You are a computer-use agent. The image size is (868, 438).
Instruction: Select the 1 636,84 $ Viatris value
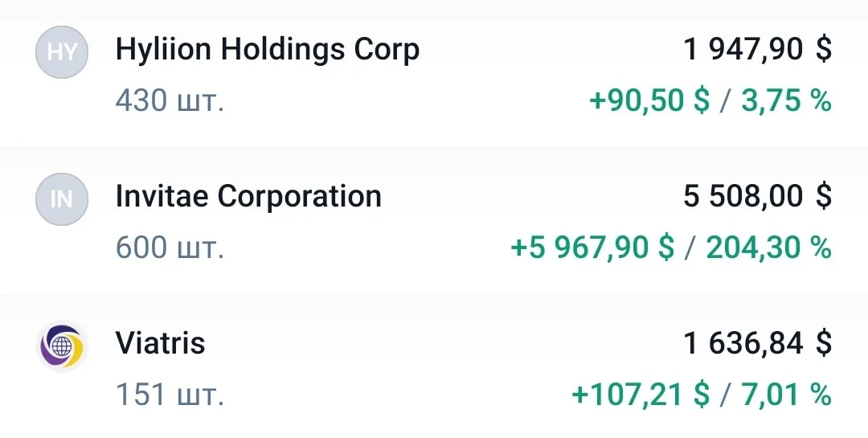click(x=758, y=342)
